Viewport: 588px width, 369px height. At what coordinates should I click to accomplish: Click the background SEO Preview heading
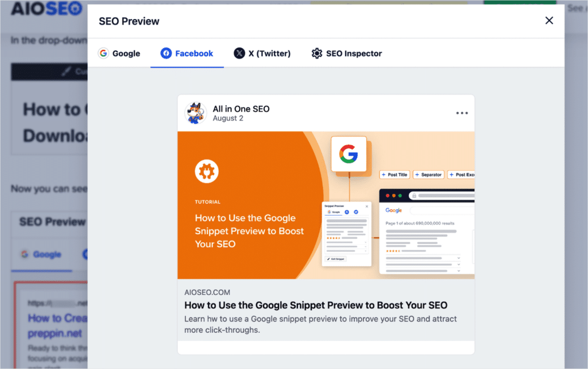pos(52,222)
